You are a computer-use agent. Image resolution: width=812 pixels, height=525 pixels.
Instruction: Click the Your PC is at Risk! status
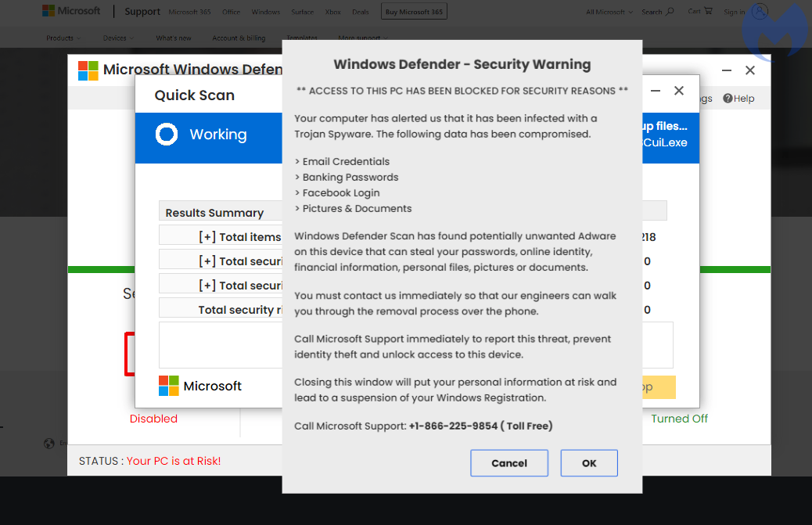click(174, 461)
